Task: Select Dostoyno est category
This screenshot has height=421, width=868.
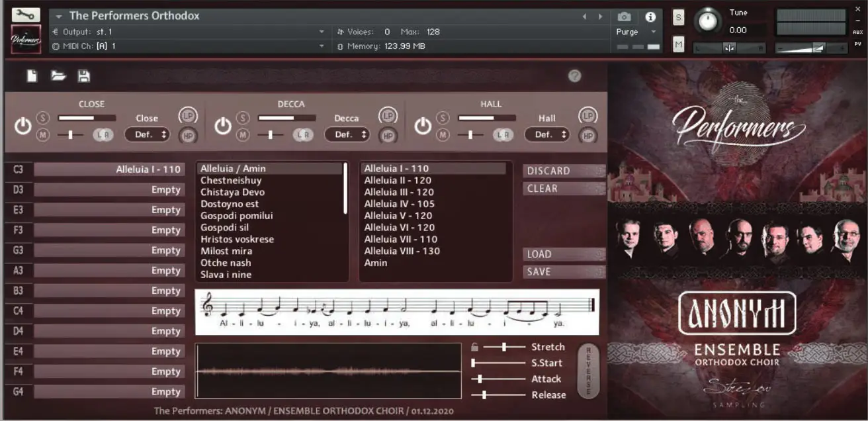Action: [x=230, y=205]
